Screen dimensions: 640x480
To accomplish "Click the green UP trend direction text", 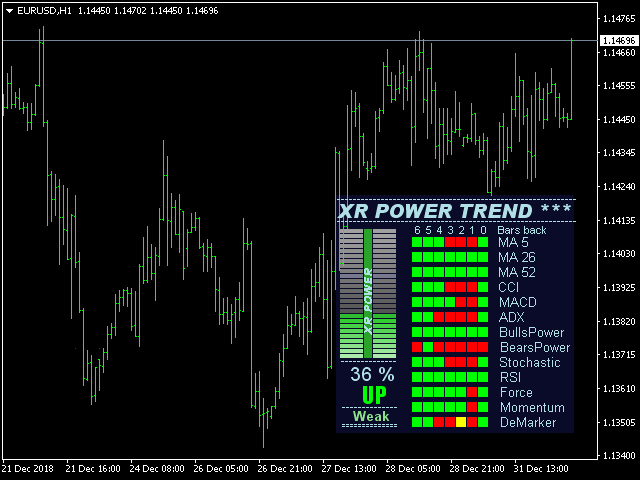I will (x=374, y=395).
